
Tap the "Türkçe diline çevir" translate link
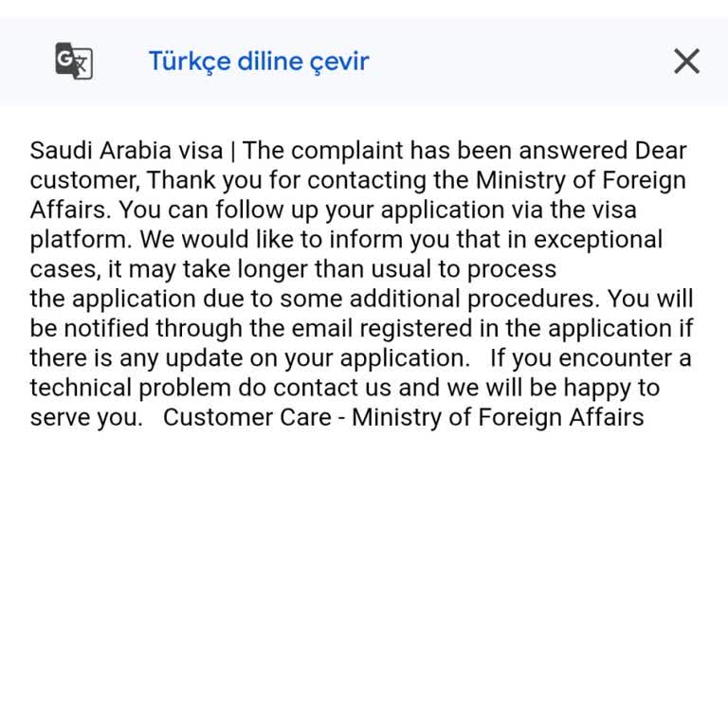(258, 62)
